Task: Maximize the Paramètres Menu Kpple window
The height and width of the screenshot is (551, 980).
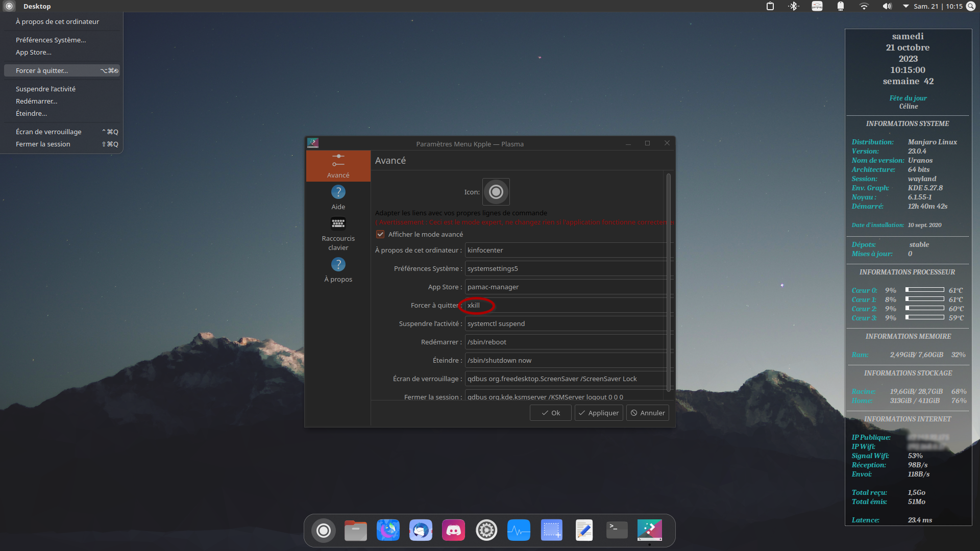Action: pos(647,143)
